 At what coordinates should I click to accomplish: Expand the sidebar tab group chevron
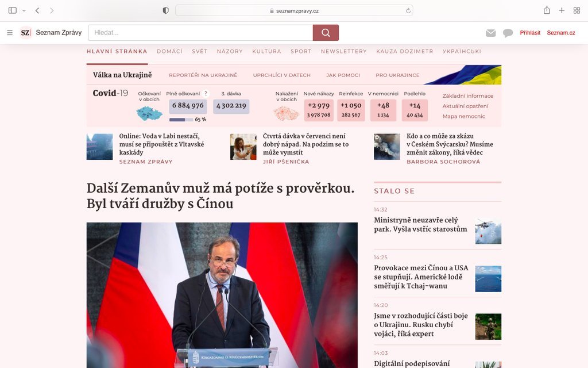pos(24,10)
